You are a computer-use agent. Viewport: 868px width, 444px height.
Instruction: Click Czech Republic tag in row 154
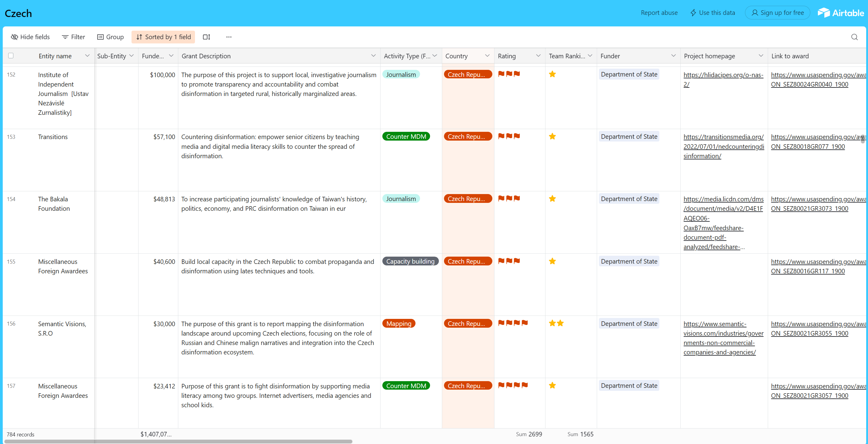[x=468, y=199]
